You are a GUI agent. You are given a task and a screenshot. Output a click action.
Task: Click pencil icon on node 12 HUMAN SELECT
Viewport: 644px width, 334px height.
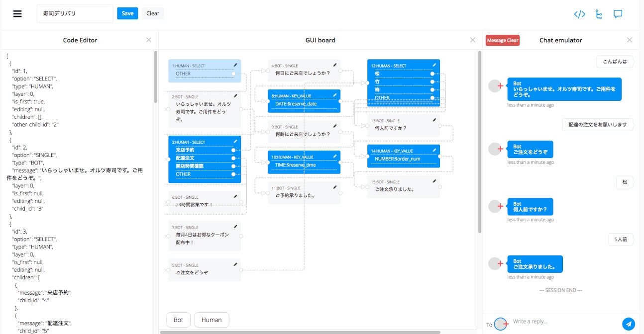coord(434,65)
